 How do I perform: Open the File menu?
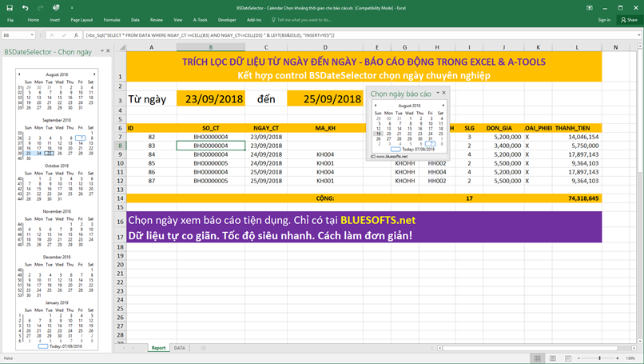pos(10,20)
